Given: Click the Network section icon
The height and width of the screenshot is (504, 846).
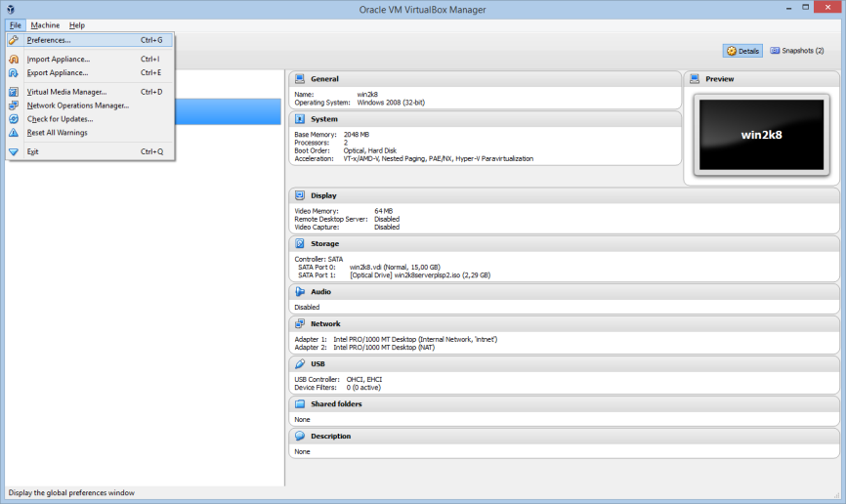Looking at the screenshot, I should [300, 323].
